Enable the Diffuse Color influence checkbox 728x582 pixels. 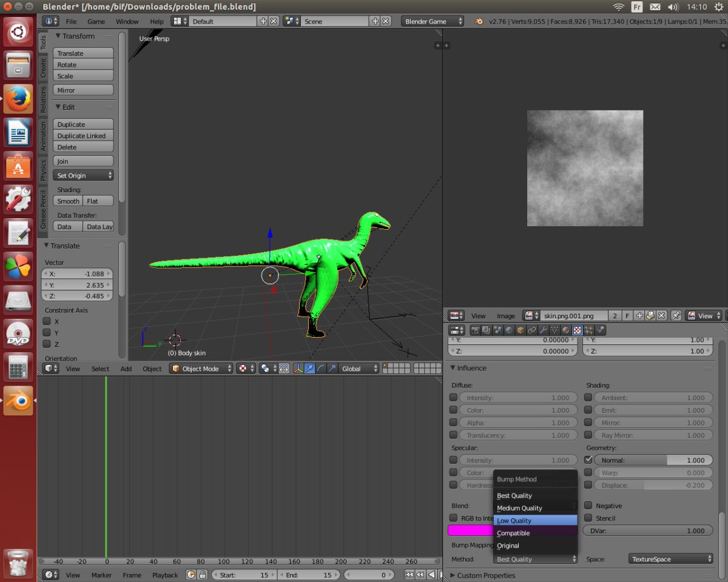pos(453,410)
